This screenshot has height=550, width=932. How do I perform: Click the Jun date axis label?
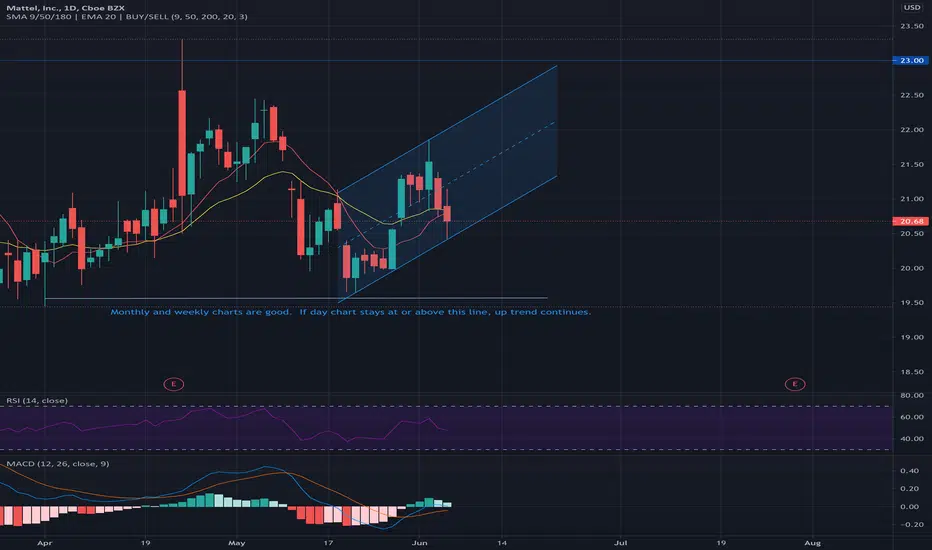pyautogui.click(x=420, y=543)
